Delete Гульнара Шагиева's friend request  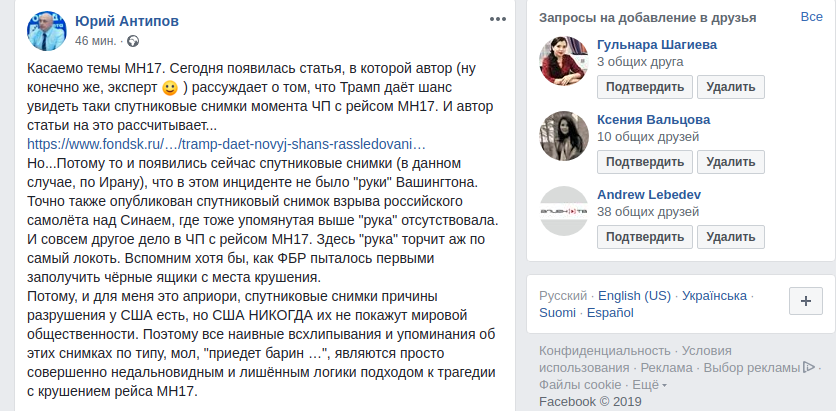click(730, 86)
